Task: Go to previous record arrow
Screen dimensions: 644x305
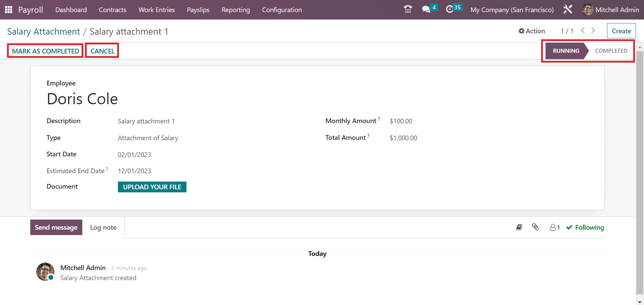Action: [583, 31]
